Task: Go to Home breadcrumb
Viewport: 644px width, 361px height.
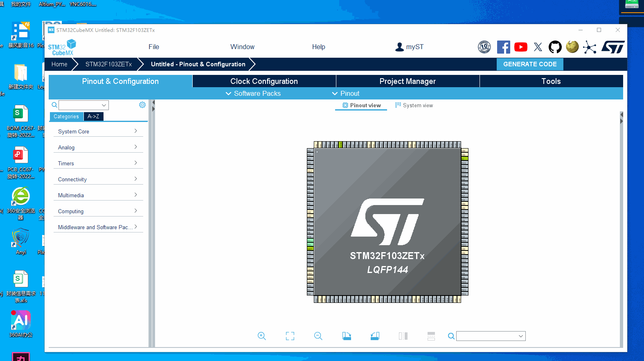Action: click(59, 64)
